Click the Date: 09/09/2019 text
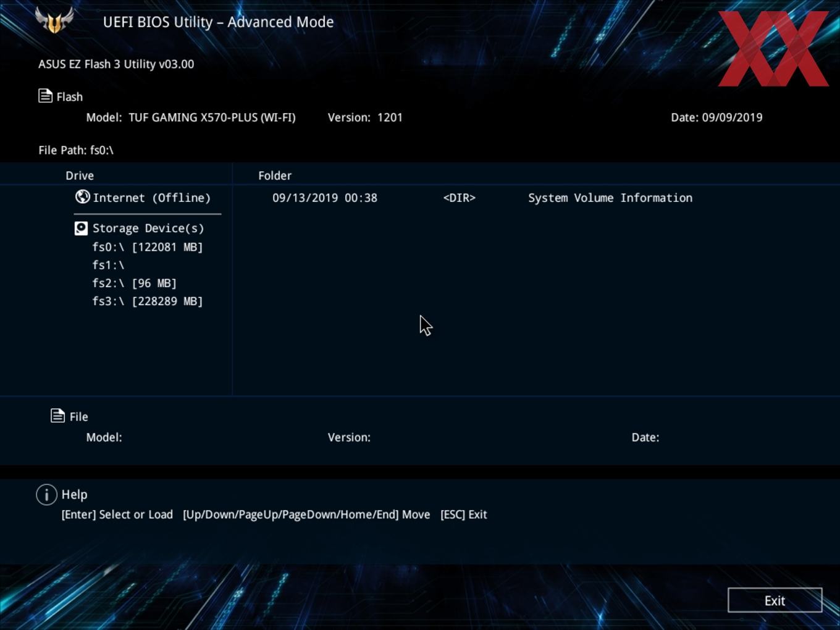The width and height of the screenshot is (840, 630). [x=716, y=117]
